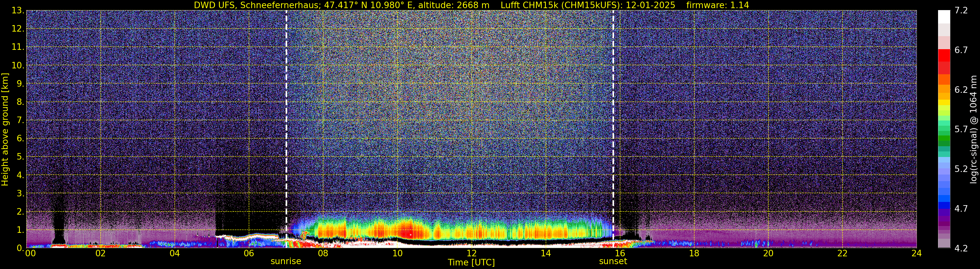Click the '7.2' colorbar value
980x269 pixels.
point(961,11)
